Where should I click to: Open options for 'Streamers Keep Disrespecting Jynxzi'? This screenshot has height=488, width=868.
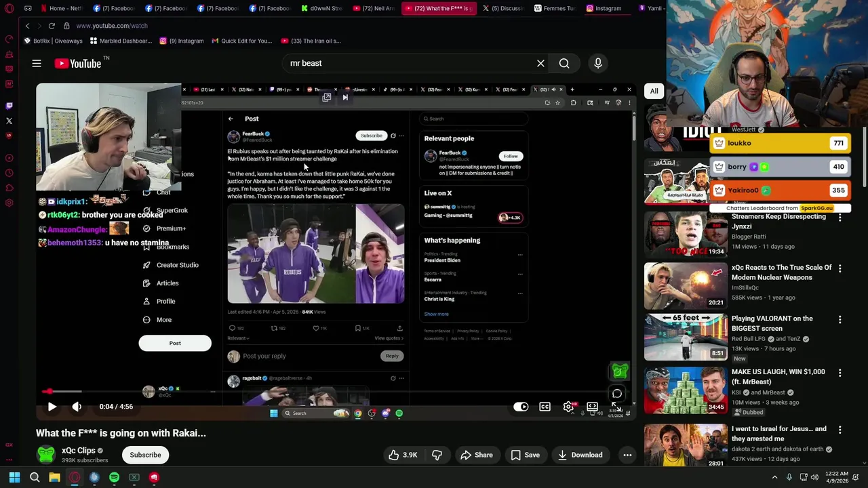(x=840, y=218)
